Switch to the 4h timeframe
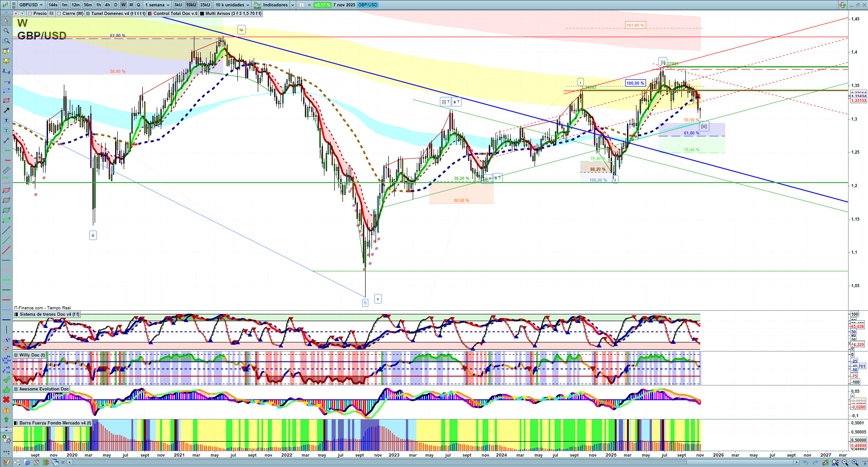Image resolution: width=868 pixels, height=467 pixels. coord(107,5)
